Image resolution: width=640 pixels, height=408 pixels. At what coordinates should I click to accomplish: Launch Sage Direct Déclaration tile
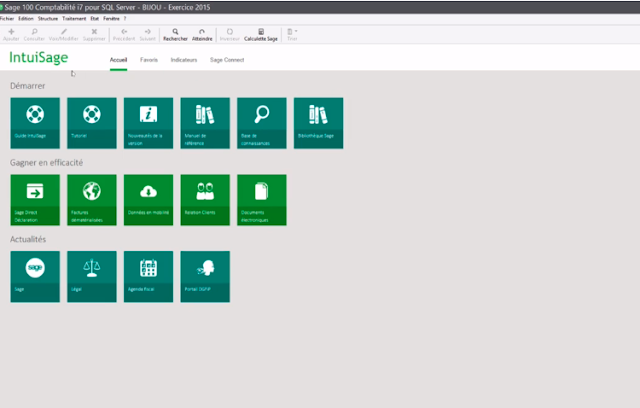(x=35, y=200)
